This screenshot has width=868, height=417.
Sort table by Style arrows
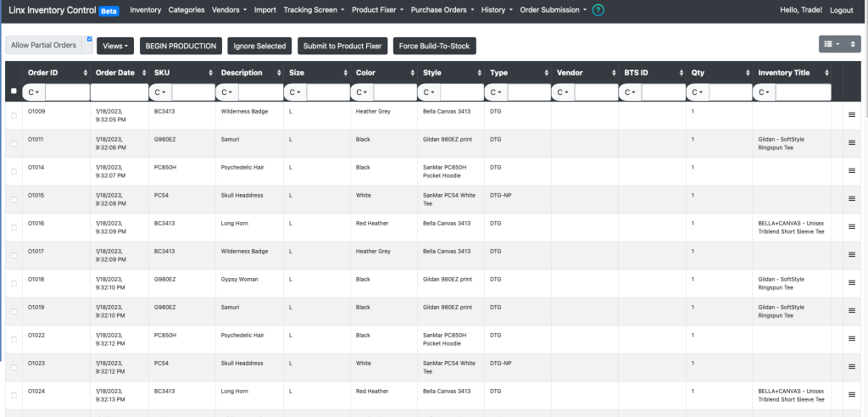coord(478,73)
